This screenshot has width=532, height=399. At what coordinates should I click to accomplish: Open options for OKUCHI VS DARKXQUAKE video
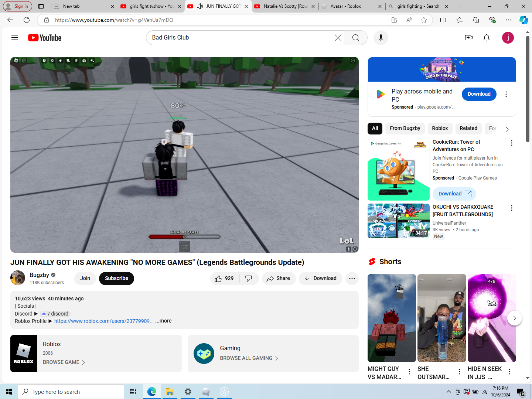(512, 208)
